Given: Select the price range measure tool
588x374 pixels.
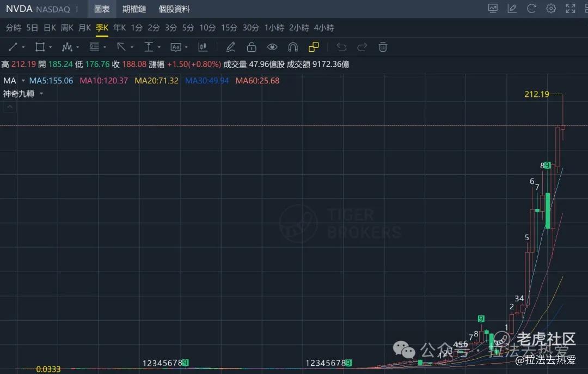Looking at the screenshot, I should pyautogui.click(x=149, y=47).
